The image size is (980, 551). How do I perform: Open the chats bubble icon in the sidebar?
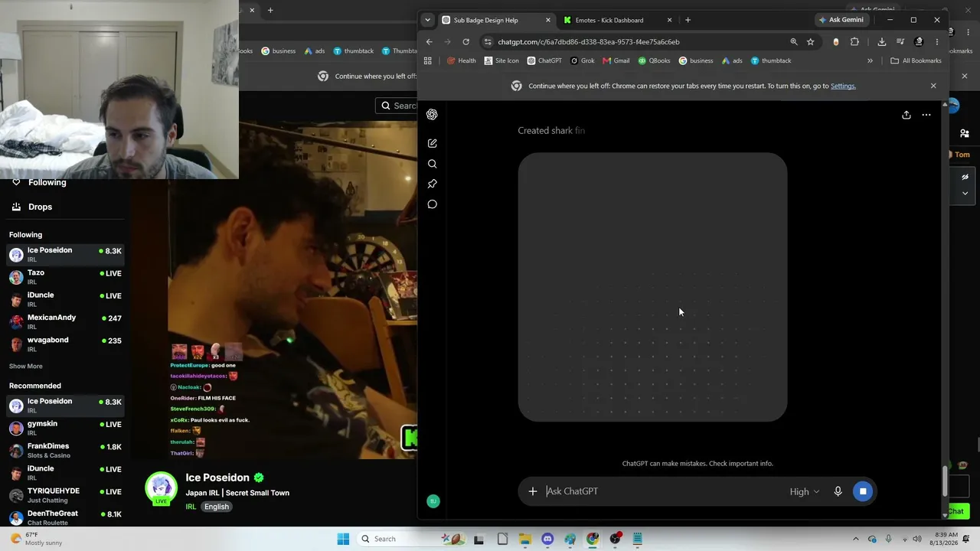(x=432, y=204)
